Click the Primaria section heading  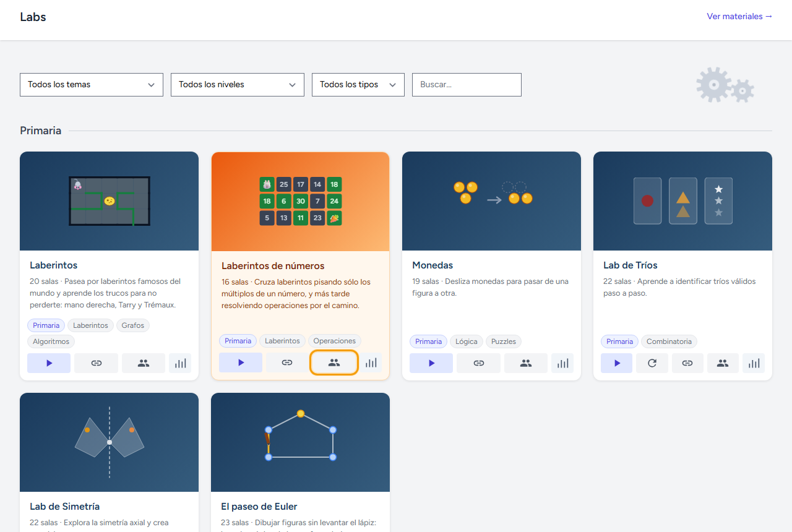coord(41,131)
